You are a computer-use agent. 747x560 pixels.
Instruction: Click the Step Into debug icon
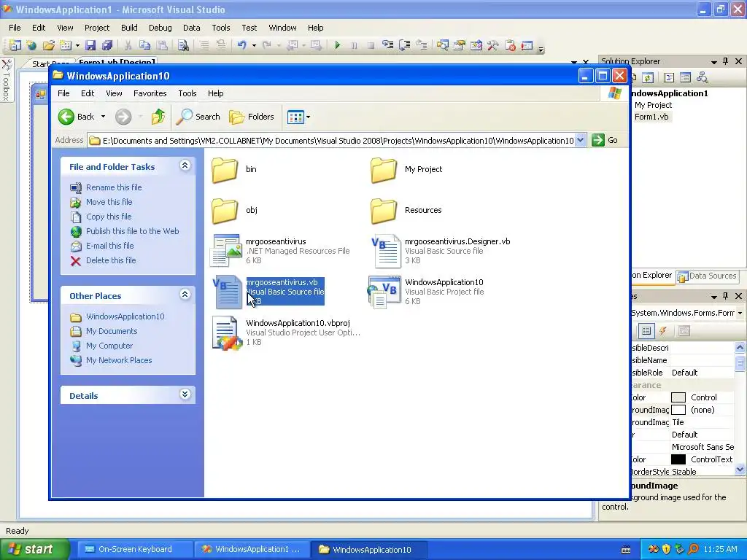(388, 45)
